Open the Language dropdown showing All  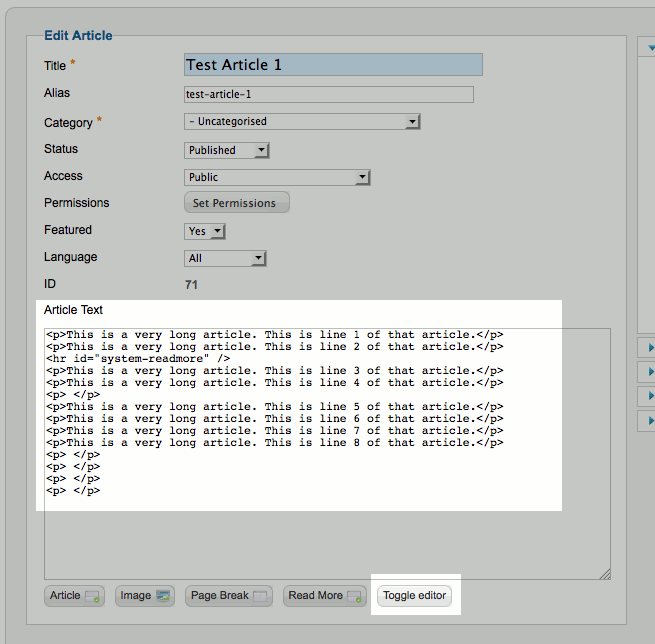(225, 258)
